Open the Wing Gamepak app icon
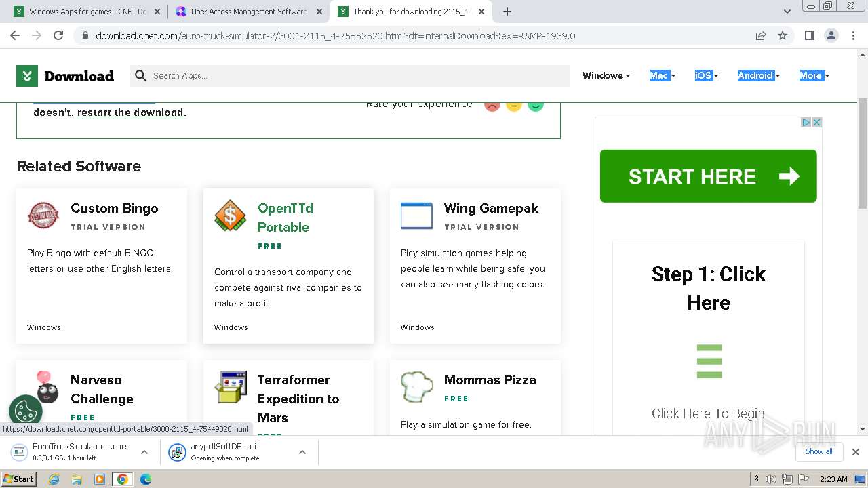The image size is (868, 488). 416,216
